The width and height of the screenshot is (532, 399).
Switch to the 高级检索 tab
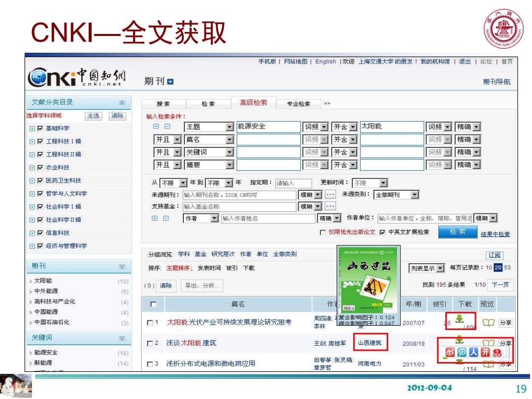(254, 102)
